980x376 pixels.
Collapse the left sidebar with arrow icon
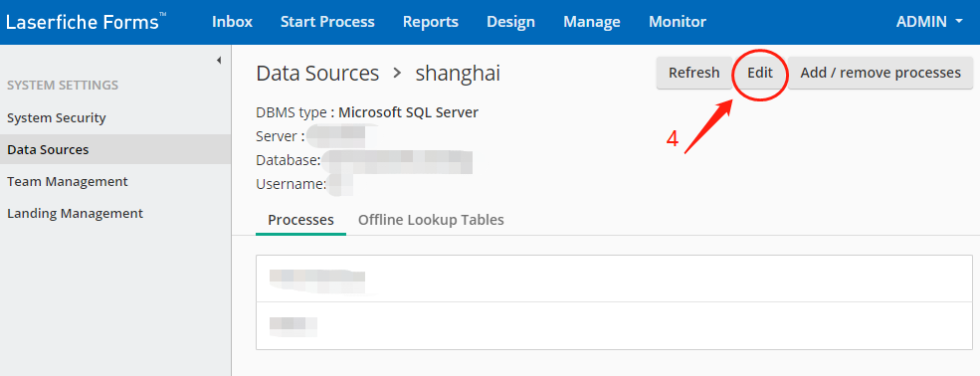[219, 60]
